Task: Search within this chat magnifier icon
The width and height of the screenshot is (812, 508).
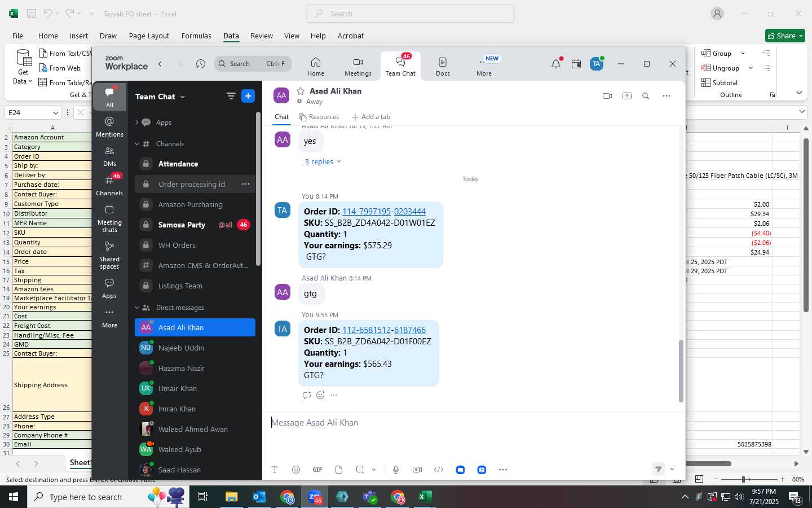Action: (x=646, y=96)
